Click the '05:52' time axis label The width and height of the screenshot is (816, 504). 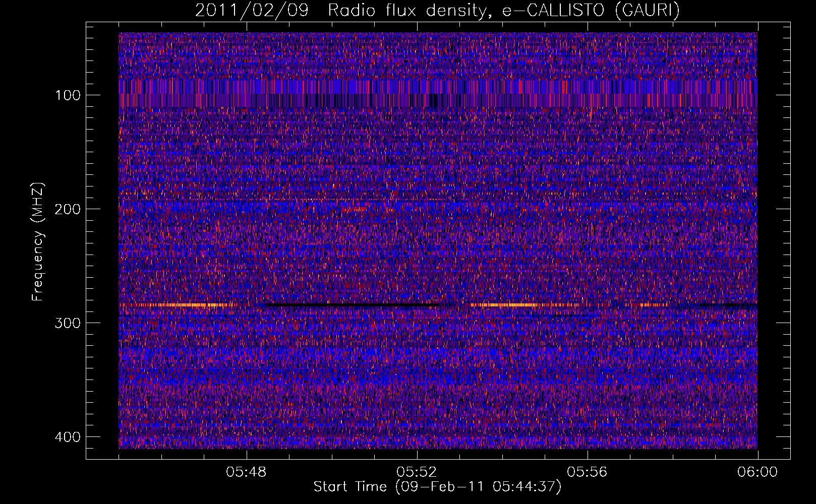click(x=417, y=472)
